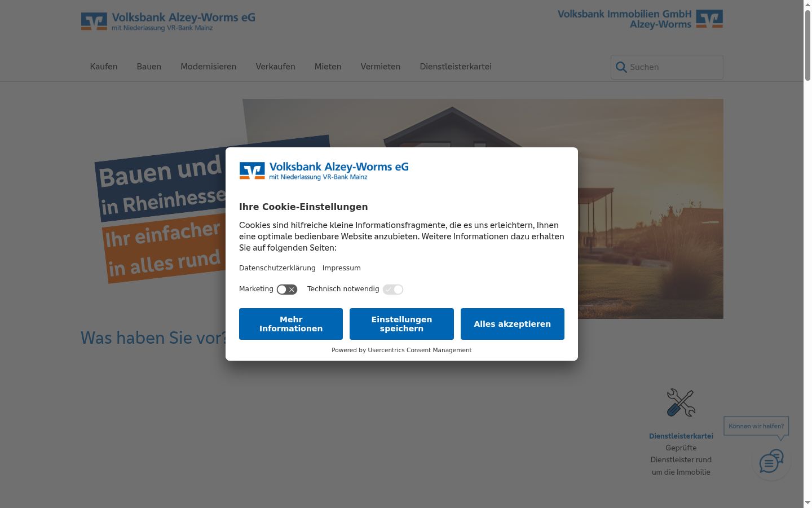The width and height of the screenshot is (812, 508).
Task: Toggle the Technisch notwendig switch
Action: coord(393,290)
